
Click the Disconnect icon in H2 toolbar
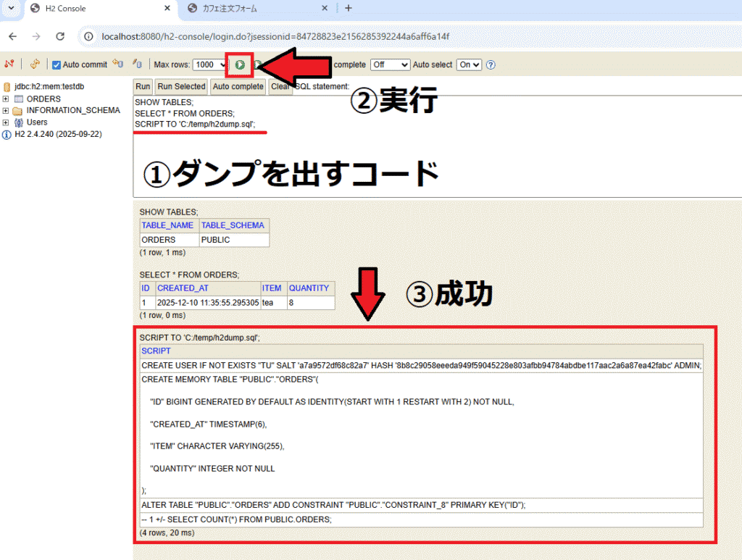[x=9, y=64]
